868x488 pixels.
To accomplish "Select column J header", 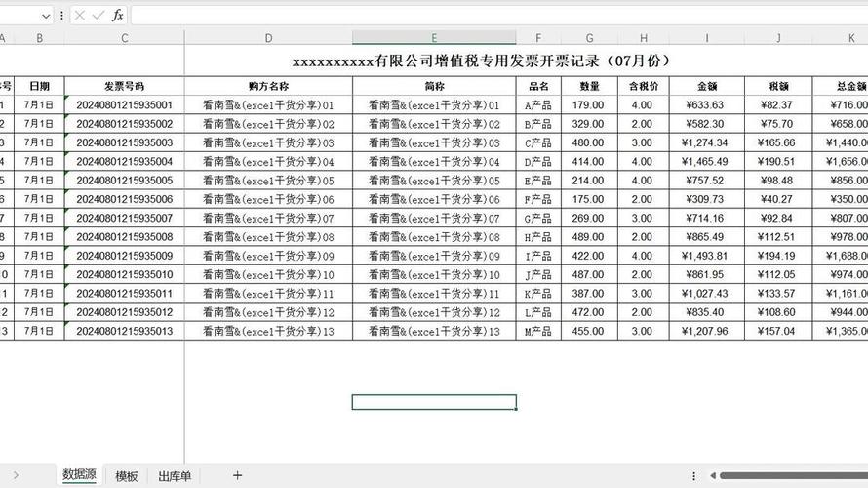I will coord(778,38).
